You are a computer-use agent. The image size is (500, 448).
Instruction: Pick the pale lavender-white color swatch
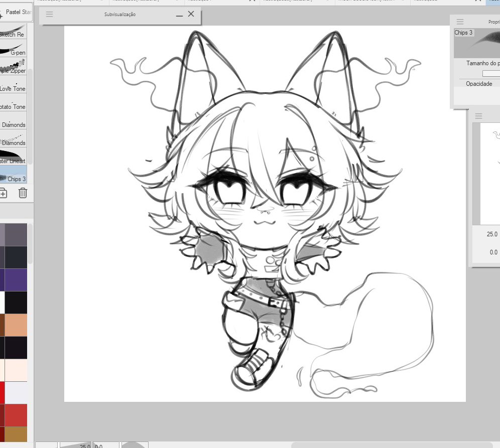coord(16,393)
